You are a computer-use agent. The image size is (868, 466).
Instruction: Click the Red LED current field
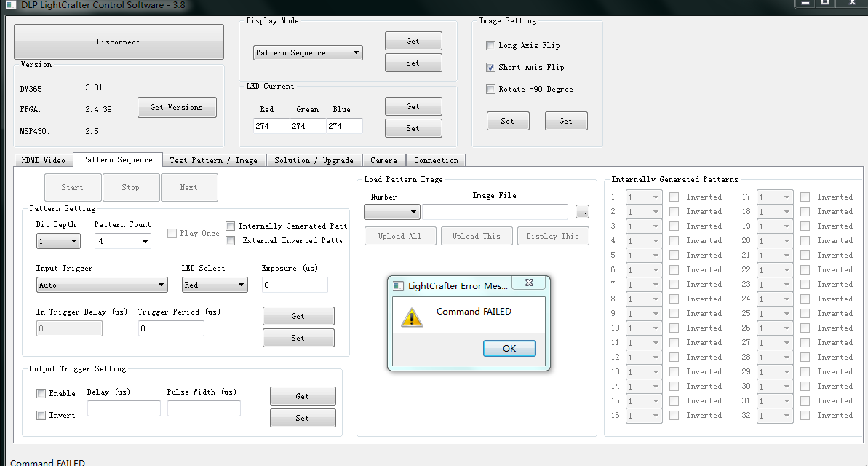click(271, 126)
